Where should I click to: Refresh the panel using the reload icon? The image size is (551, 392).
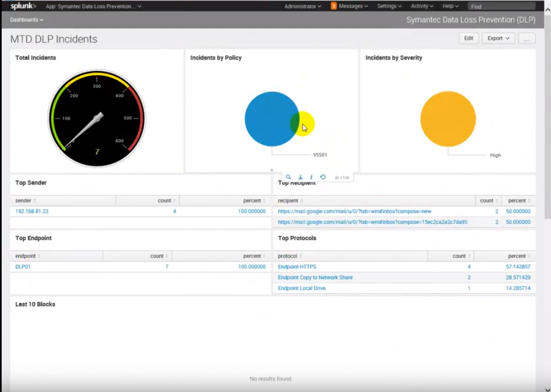pos(323,176)
